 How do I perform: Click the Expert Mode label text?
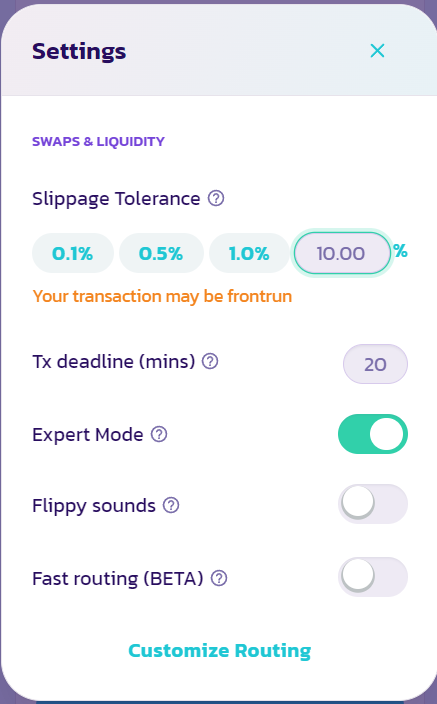click(x=88, y=435)
